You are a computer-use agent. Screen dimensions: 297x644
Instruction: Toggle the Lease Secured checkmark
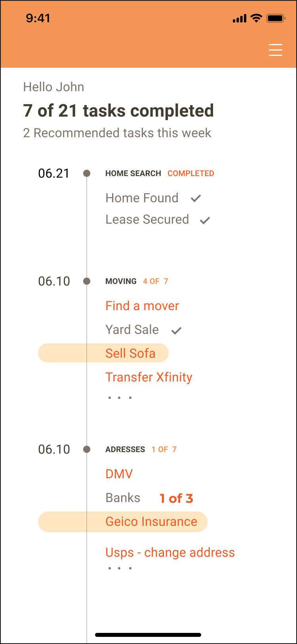pos(205,220)
